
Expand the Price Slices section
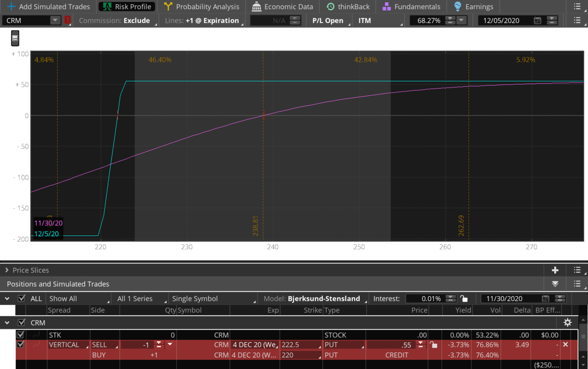pos(7,270)
